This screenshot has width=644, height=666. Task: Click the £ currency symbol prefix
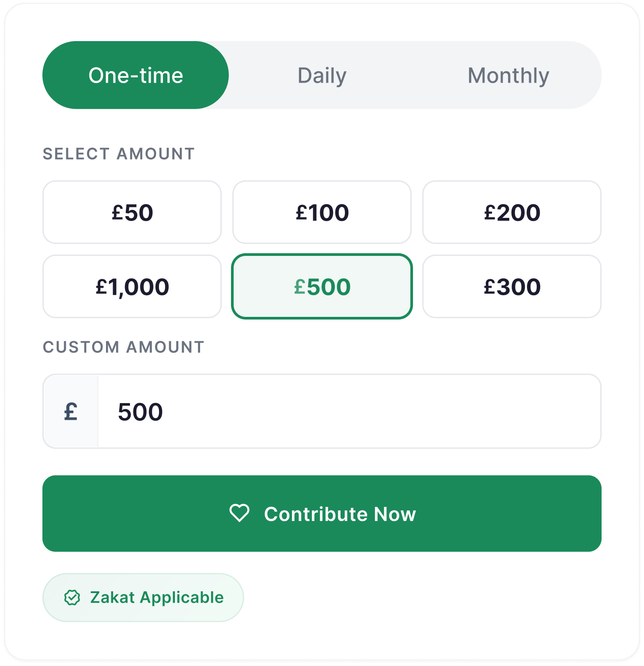coord(71,411)
